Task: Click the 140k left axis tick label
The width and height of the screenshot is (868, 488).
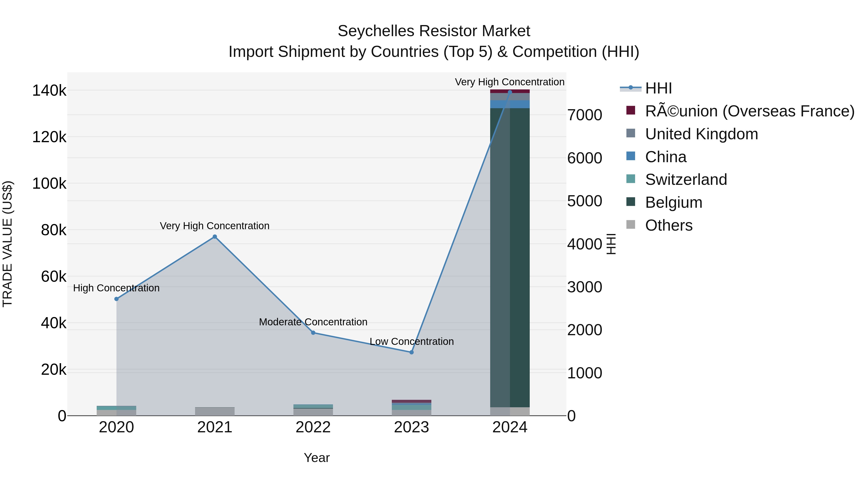Action: pos(49,91)
